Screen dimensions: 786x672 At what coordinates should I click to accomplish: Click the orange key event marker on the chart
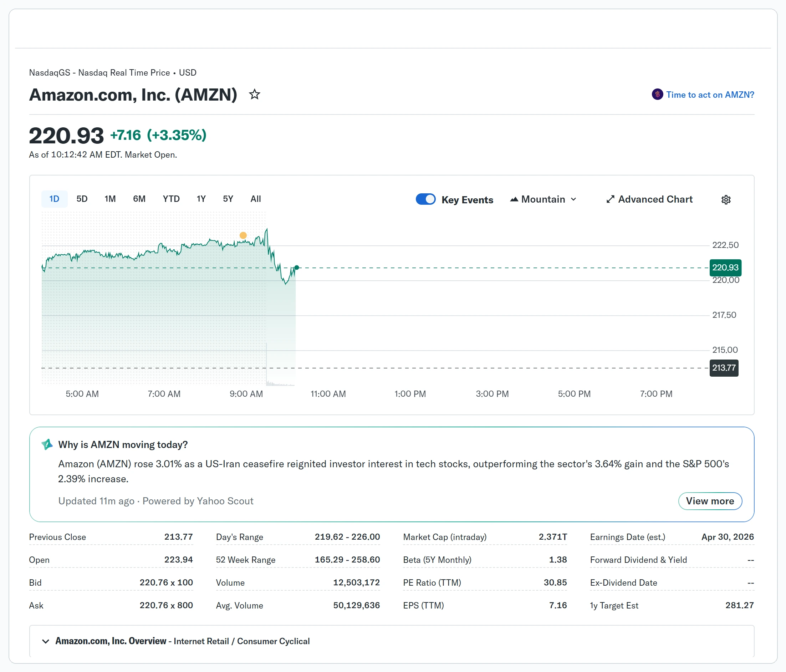click(244, 235)
